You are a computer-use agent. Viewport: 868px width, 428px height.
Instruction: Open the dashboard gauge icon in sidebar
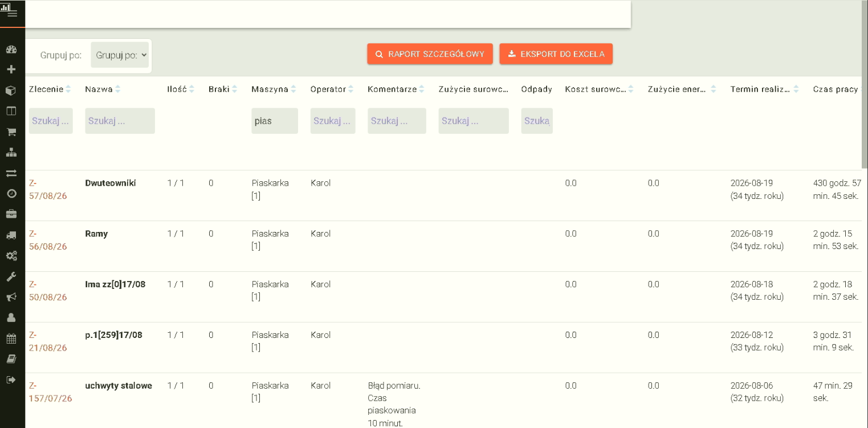point(11,49)
